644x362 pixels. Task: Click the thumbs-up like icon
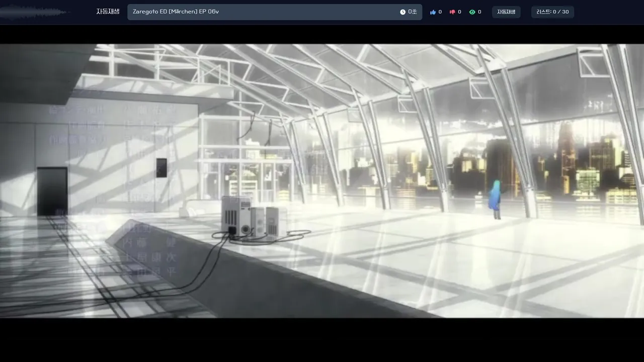tap(433, 12)
